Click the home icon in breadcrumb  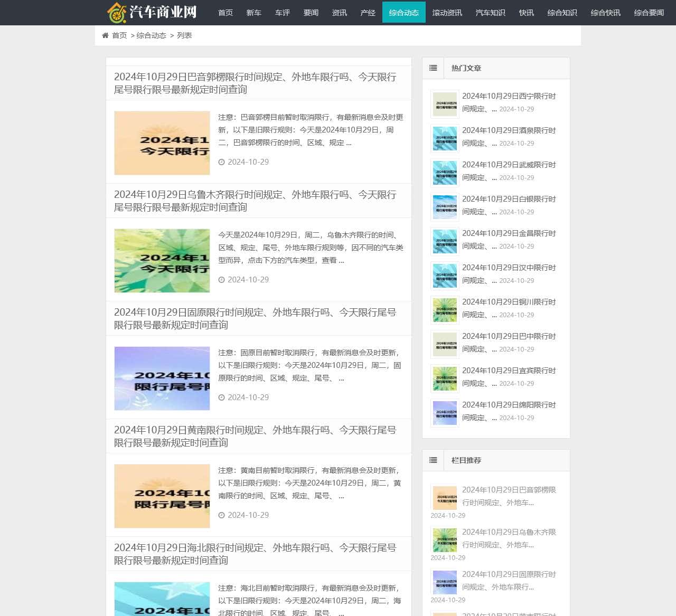[105, 35]
